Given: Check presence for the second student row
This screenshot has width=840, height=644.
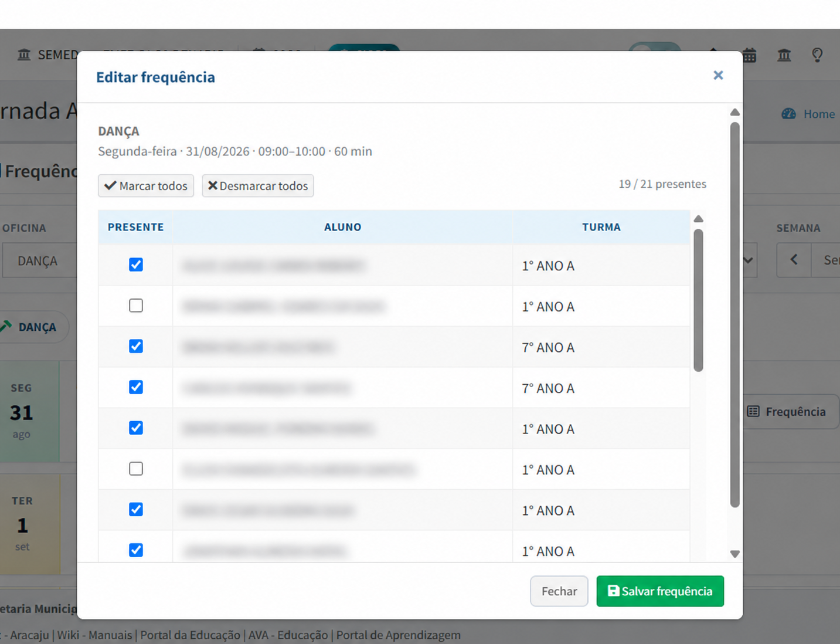Looking at the screenshot, I should (x=136, y=306).
